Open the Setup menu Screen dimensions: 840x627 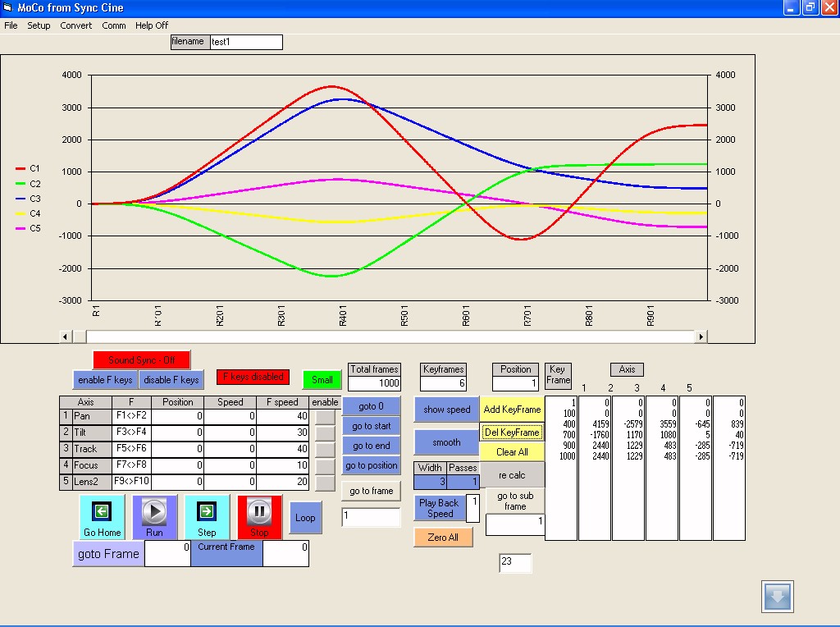pos(39,25)
